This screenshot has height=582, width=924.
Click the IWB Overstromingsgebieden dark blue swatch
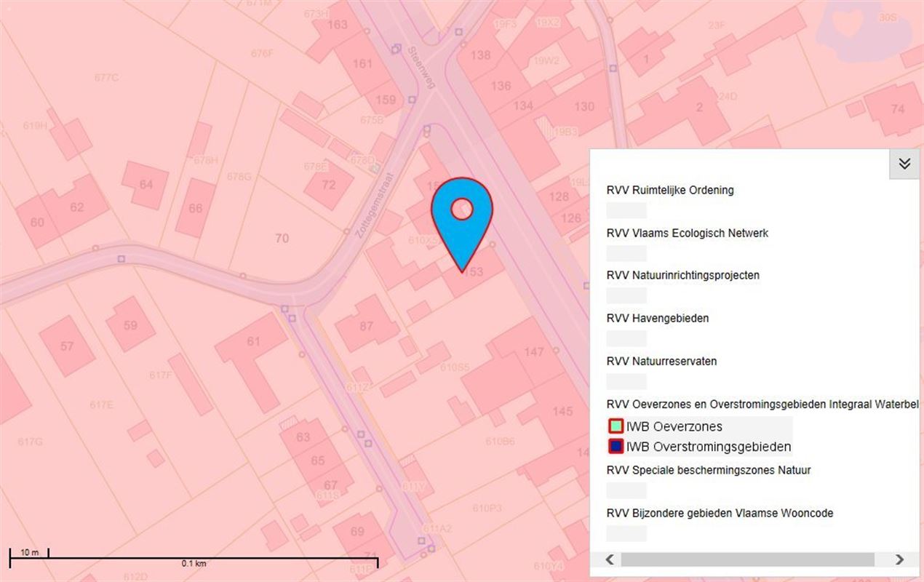coord(616,447)
